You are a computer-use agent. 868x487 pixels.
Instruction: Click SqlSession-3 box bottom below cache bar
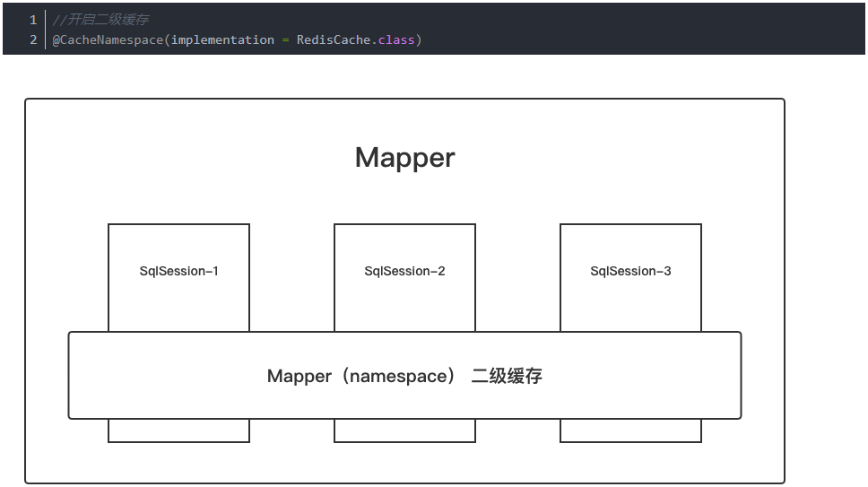[630, 430]
